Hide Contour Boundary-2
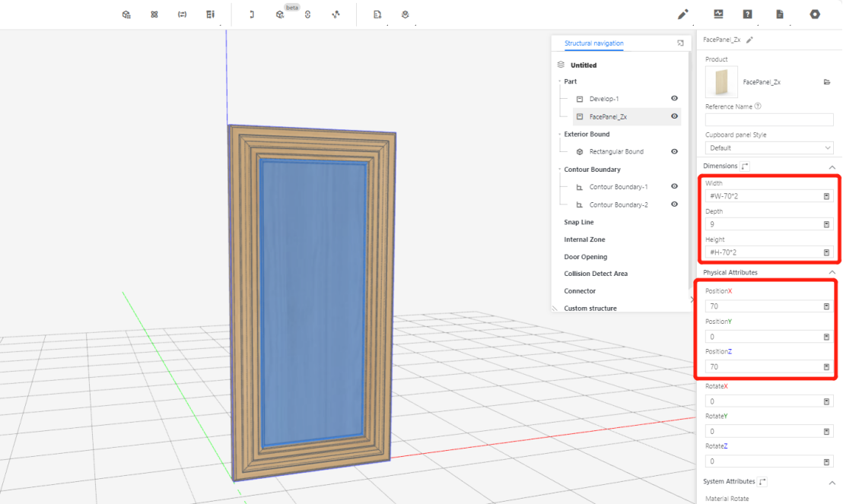 point(674,204)
